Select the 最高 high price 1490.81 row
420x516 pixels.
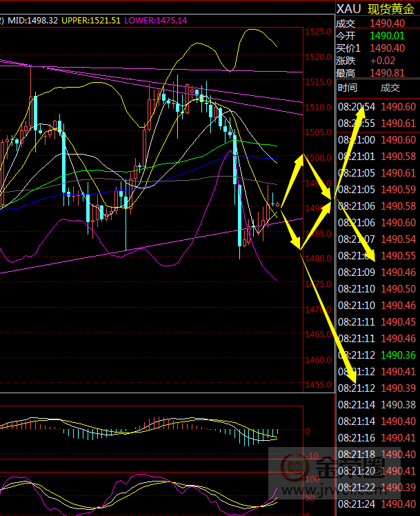click(x=377, y=73)
